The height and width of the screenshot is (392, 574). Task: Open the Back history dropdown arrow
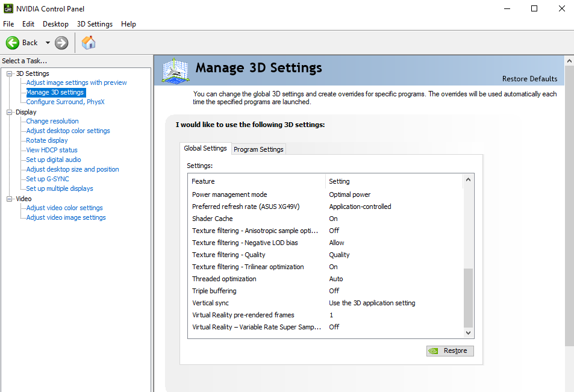click(48, 43)
